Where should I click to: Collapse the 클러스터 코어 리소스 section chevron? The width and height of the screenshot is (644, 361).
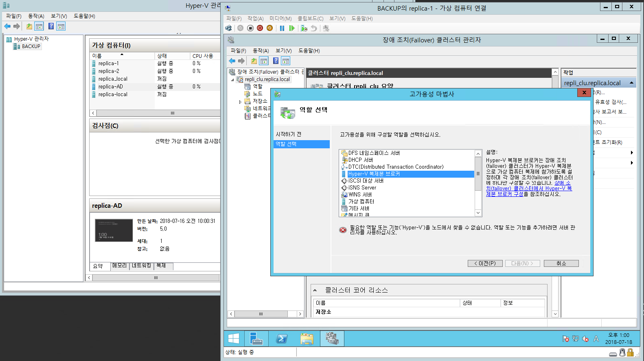pyautogui.click(x=315, y=291)
